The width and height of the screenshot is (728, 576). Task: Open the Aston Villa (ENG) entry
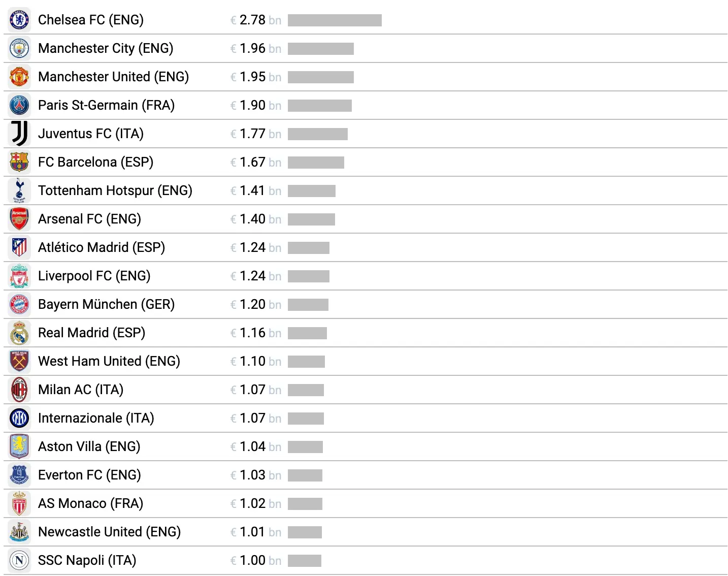coord(89,446)
